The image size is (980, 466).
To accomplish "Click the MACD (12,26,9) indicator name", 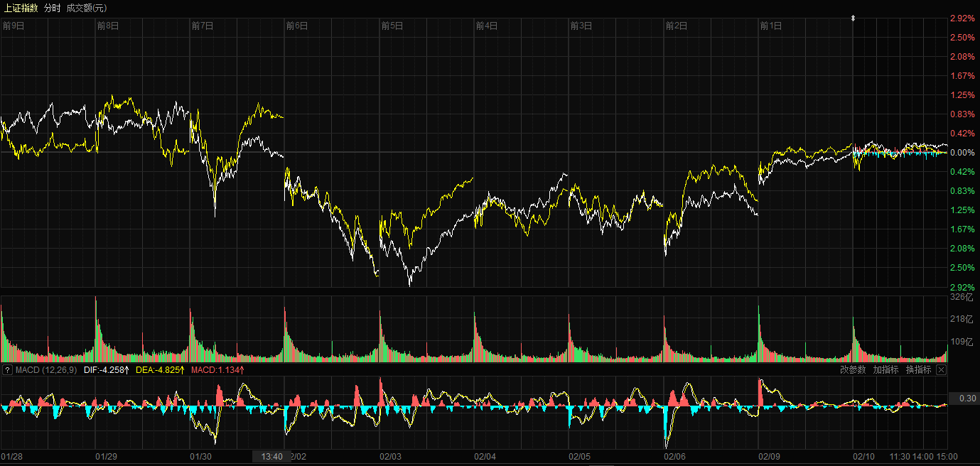I will [x=46, y=370].
